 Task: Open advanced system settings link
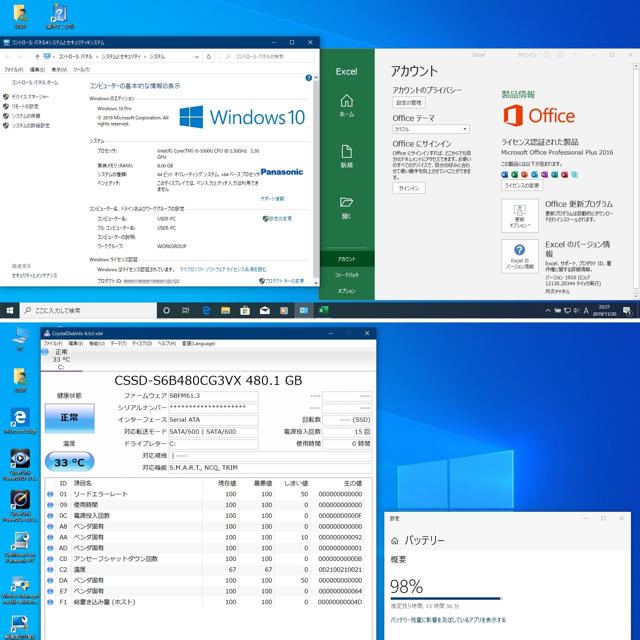(31, 126)
